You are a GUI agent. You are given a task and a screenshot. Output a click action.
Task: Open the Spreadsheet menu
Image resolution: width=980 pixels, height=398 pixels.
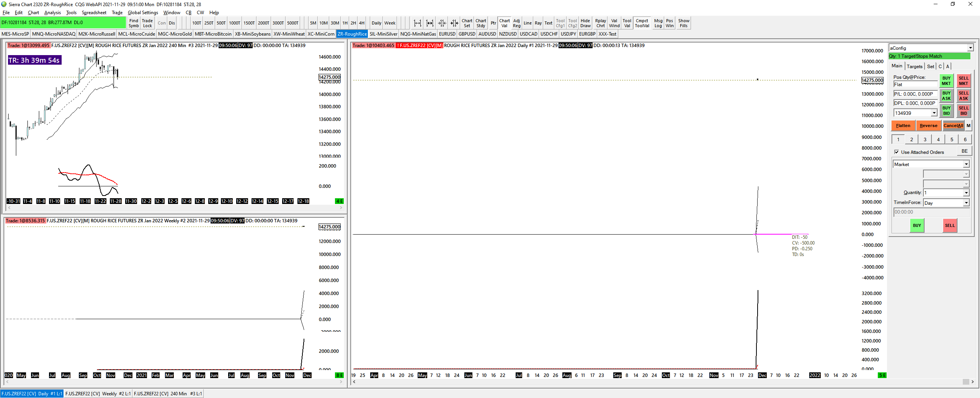point(94,13)
